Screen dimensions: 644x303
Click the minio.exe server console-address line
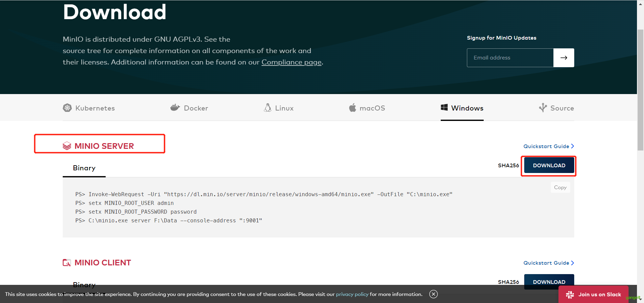169,220
